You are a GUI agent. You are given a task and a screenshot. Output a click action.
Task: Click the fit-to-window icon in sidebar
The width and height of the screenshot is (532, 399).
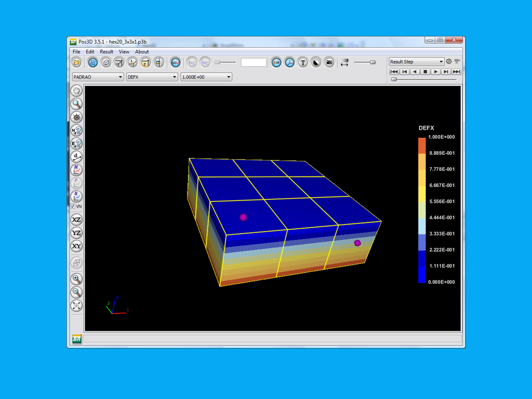[76, 306]
